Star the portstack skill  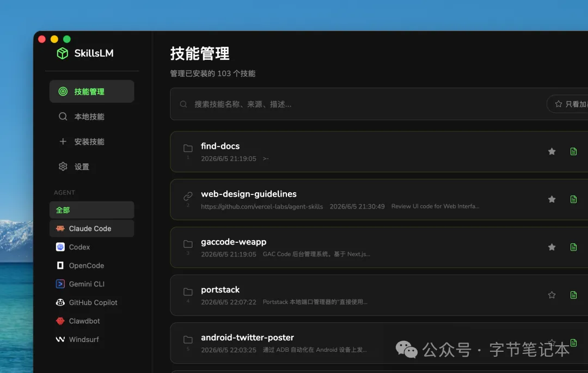coord(552,295)
